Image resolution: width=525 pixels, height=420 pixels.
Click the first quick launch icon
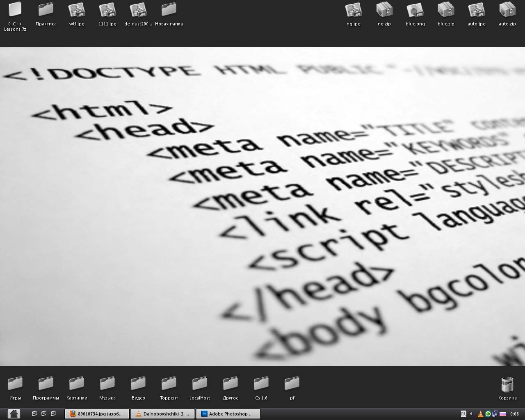tap(34, 413)
